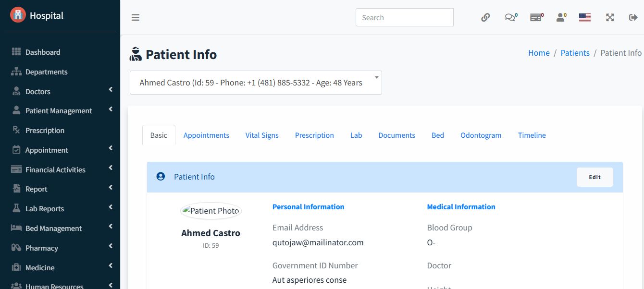
Task: Open the Dashboard grid icon
Action: point(16,52)
